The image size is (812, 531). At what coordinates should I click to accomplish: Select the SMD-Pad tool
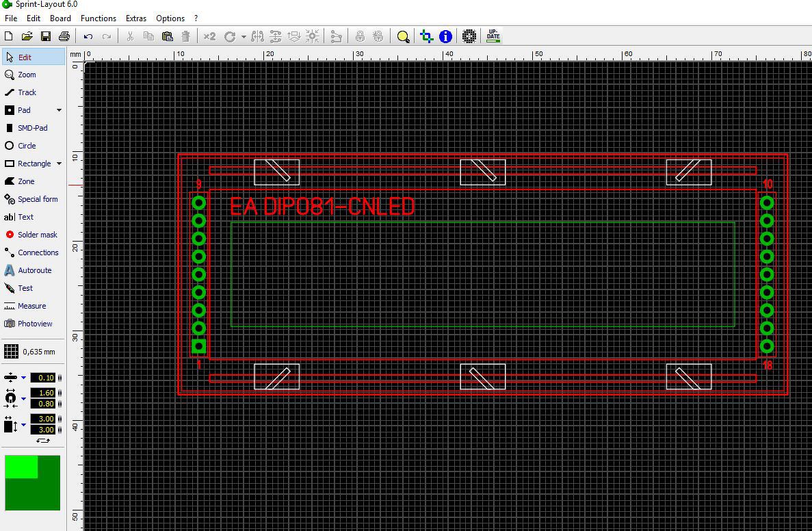[x=33, y=128]
